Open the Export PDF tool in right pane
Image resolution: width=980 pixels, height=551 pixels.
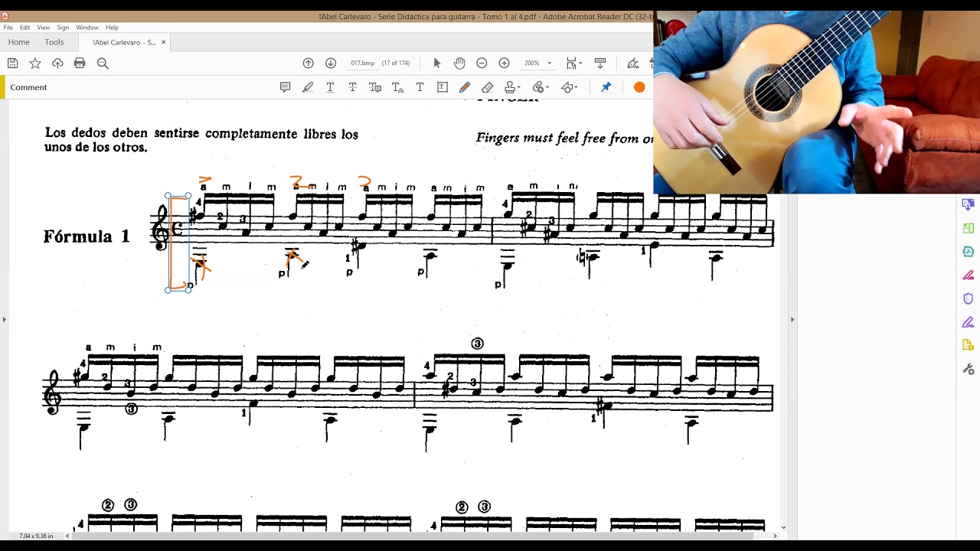[x=969, y=204]
